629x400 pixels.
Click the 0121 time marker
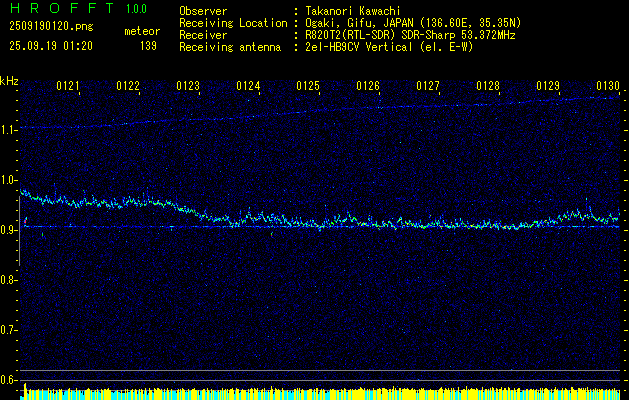pos(68,87)
